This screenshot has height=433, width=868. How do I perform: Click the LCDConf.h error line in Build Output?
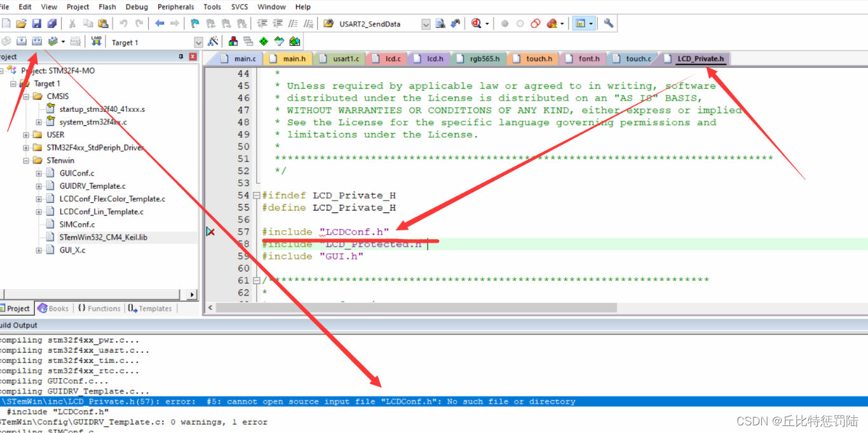tap(434, 402)
